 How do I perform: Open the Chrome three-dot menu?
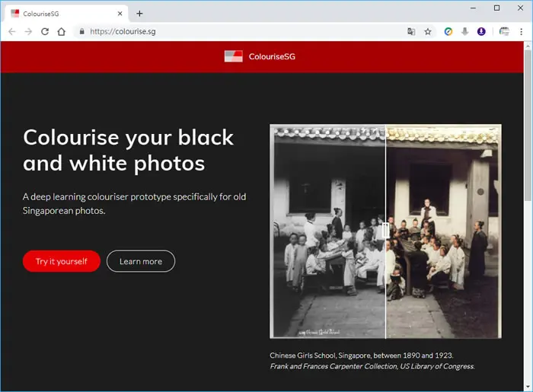click(521, 32)
